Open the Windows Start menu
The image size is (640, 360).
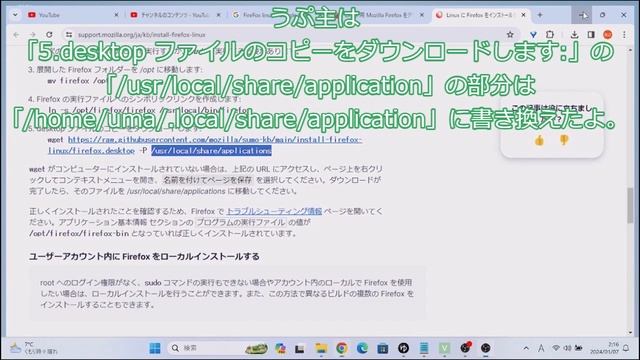click(155, 348)
